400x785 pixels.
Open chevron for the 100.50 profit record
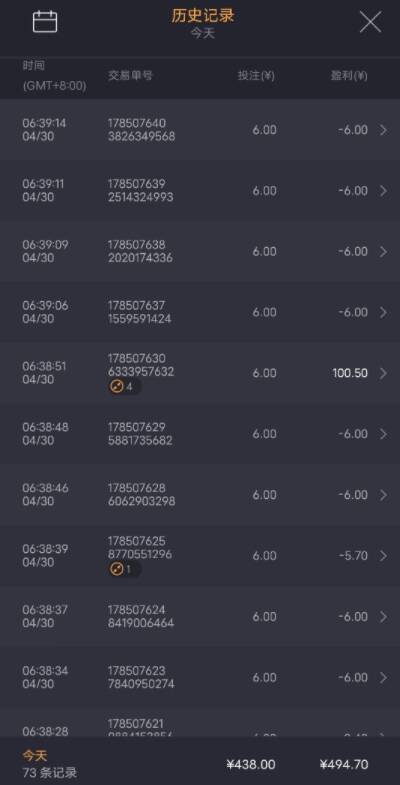click(383, 373)
